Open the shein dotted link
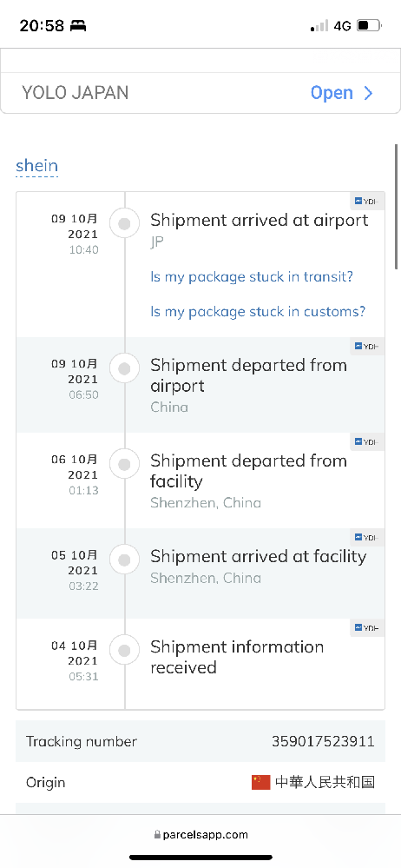The image size is (401, 868). click(x=37, y=165)
